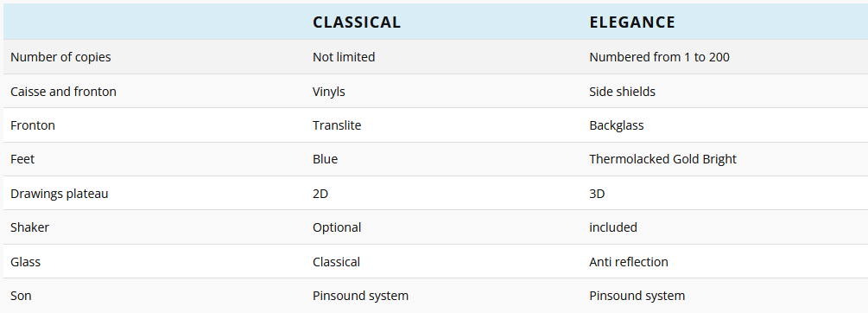Click the 'Anti reflection' cell
This screenshot has height=313, width=868.
click(629, 261)
